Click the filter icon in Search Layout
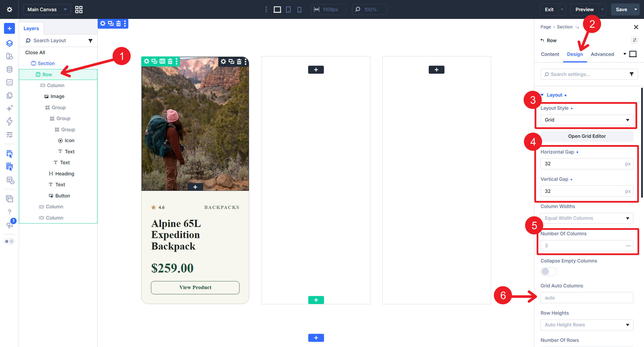Image resolution: width=644 pixels, height=347 pixels. pyautogui.click(x=90, y=41)
